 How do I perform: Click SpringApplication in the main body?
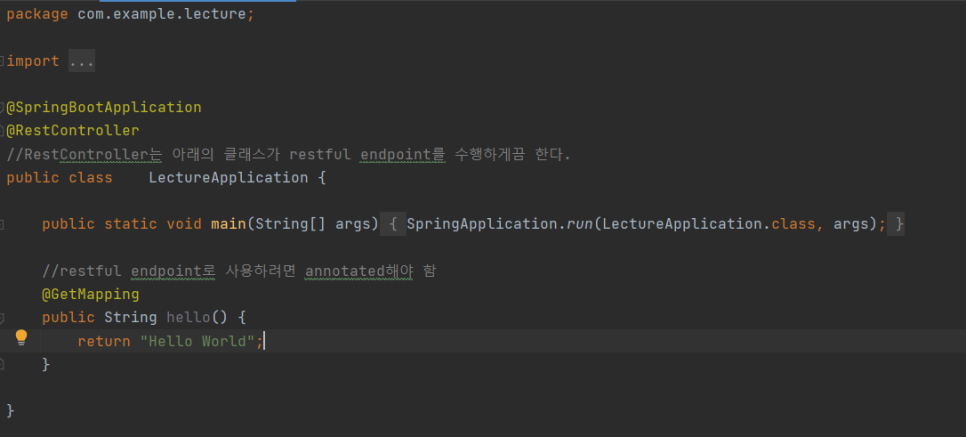482,224
